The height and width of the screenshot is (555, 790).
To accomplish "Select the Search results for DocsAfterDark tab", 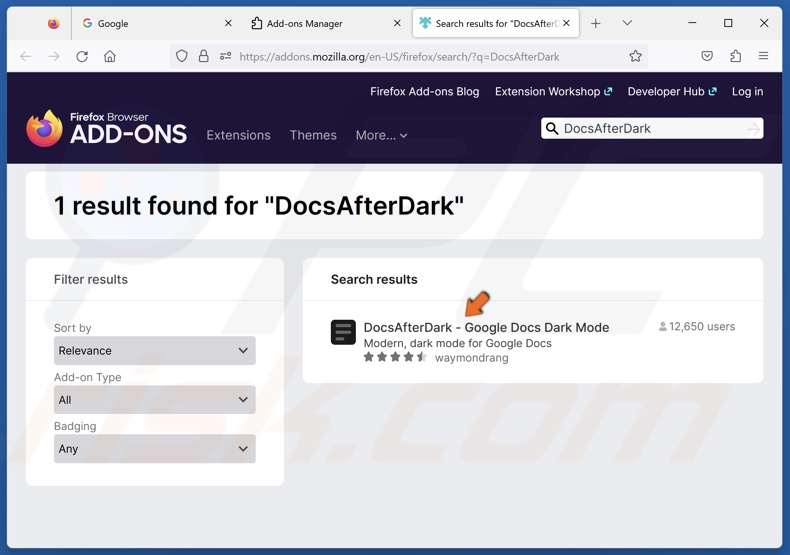I will click(496, 23).
